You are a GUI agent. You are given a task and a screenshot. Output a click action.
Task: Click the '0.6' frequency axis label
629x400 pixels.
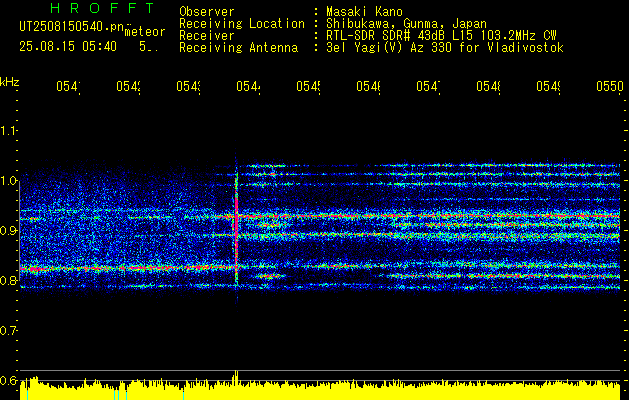click(x=9, y=380)
